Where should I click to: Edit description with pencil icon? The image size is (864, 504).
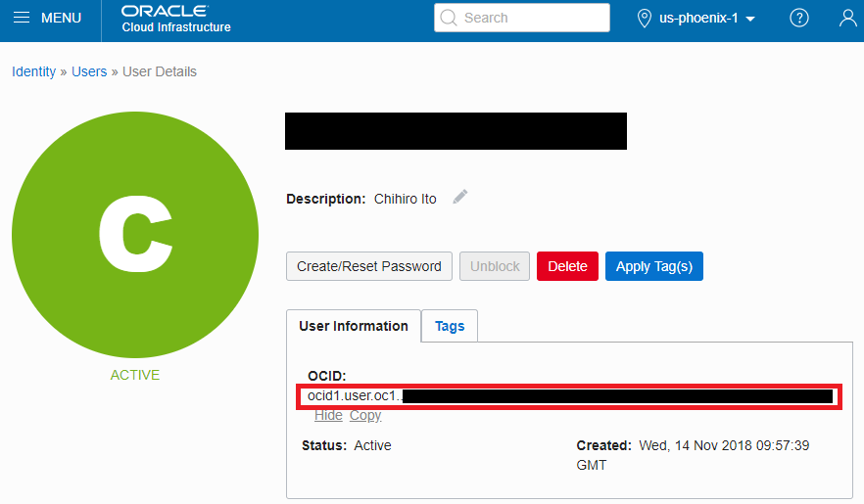[x=460, y=197]
